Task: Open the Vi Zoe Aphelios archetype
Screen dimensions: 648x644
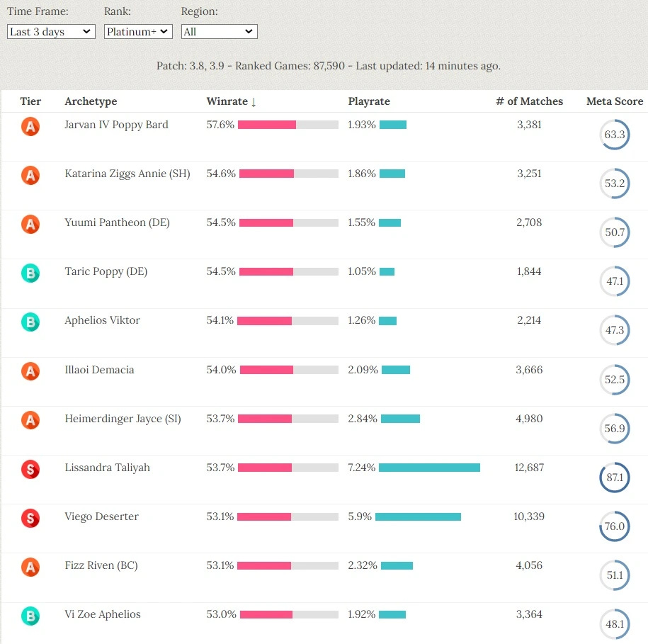Action: [x=103, y=614]
